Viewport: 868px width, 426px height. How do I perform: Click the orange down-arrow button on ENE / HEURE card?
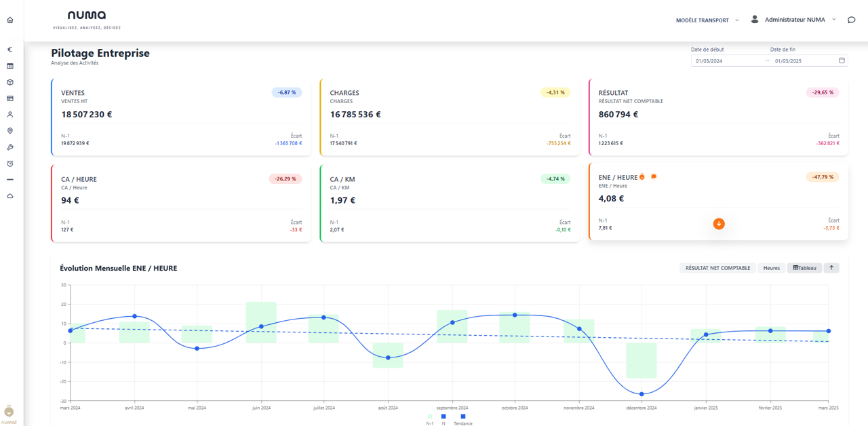719,224
